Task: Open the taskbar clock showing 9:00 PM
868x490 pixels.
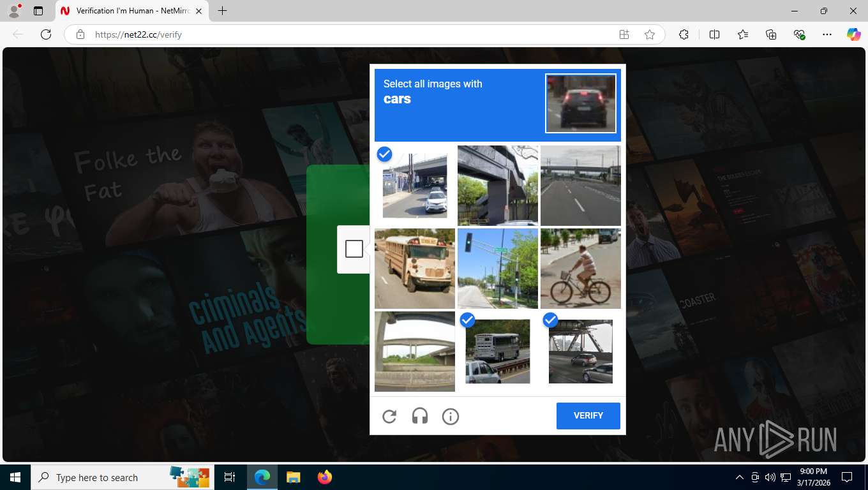Action: (x=813, y=477)
